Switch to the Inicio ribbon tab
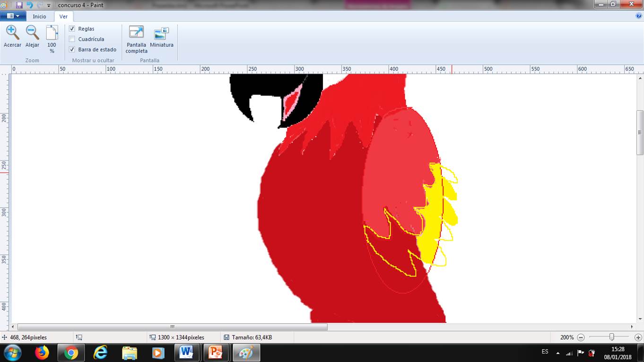Image resolution: width=644 pixels, height=362 pixels. point(39,17)
